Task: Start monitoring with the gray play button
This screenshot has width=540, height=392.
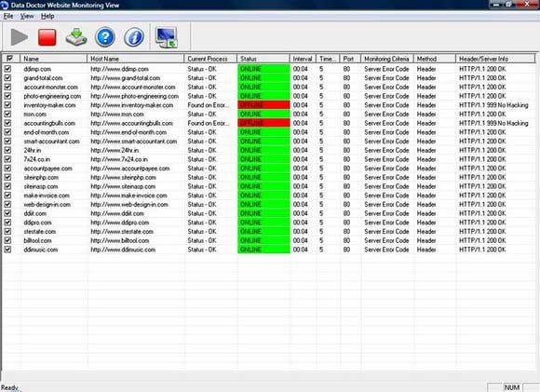Action: pos(20,37)
